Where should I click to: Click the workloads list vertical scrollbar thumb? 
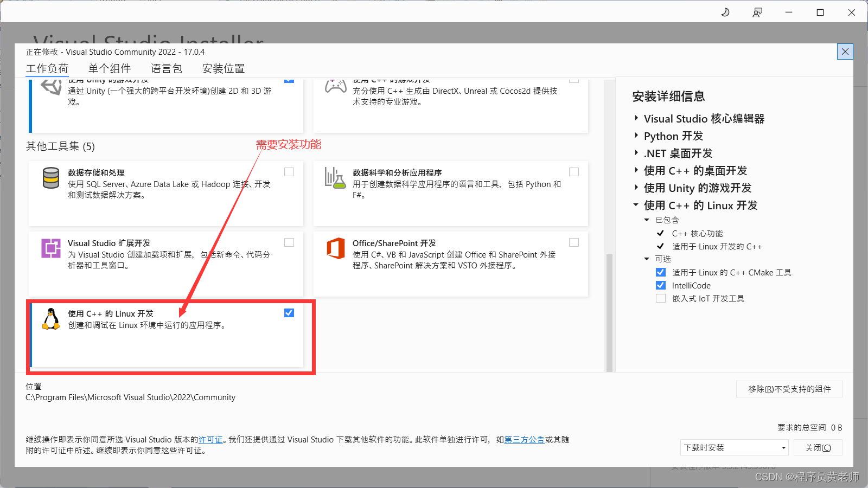point(609,313)
